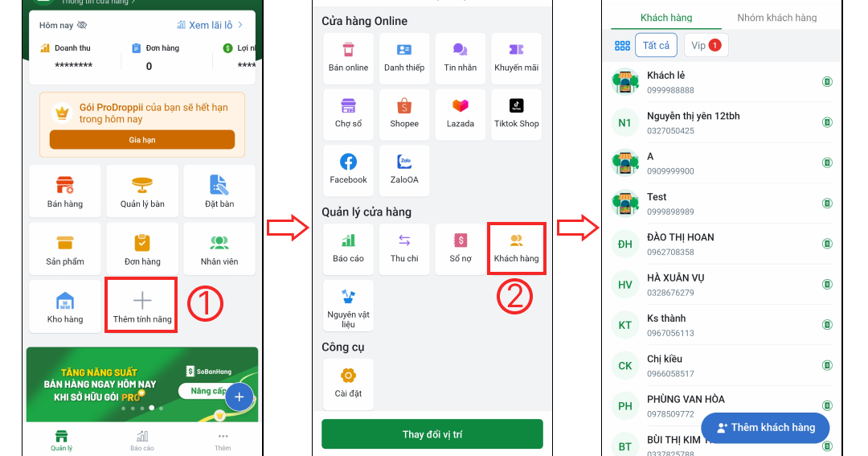Open Thêm tính năng plus tile
Viewport: 868px width, 456px height.
click(141, 306)
